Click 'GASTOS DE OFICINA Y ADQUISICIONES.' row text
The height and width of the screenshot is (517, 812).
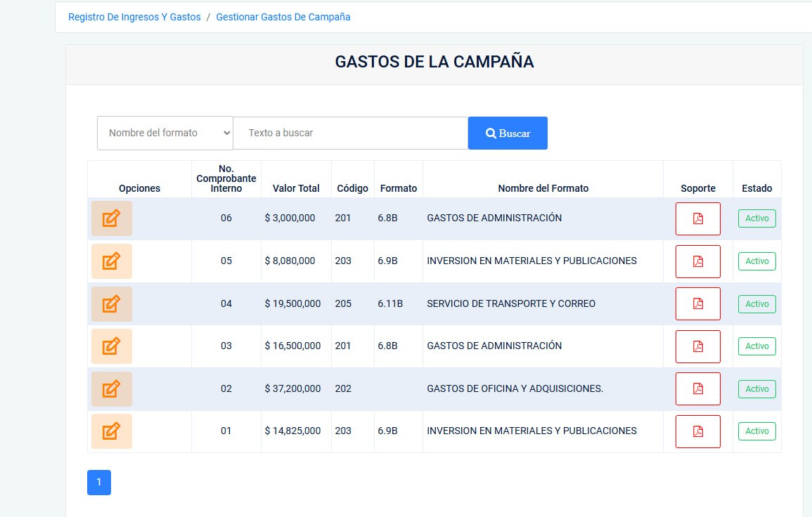(x=515, y=388)
